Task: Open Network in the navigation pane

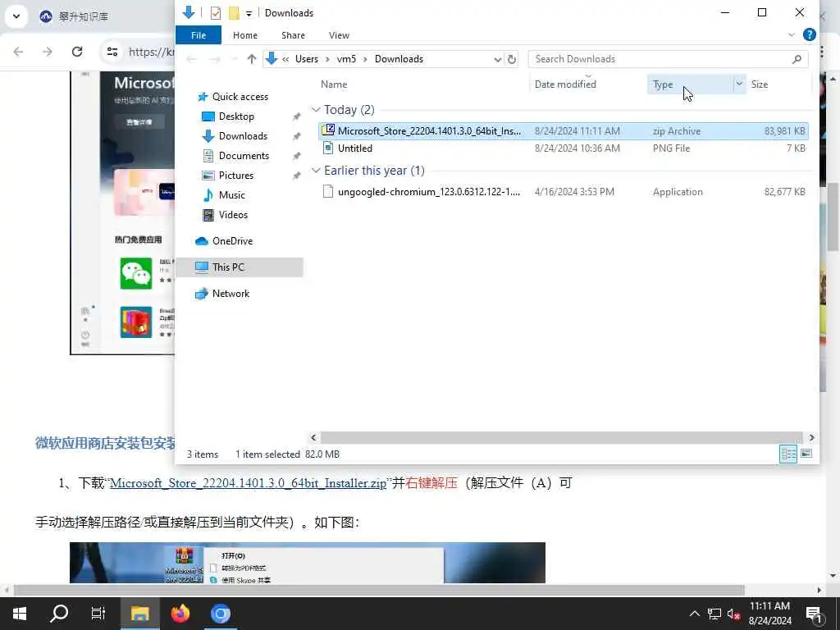Action: pos(231,294)
